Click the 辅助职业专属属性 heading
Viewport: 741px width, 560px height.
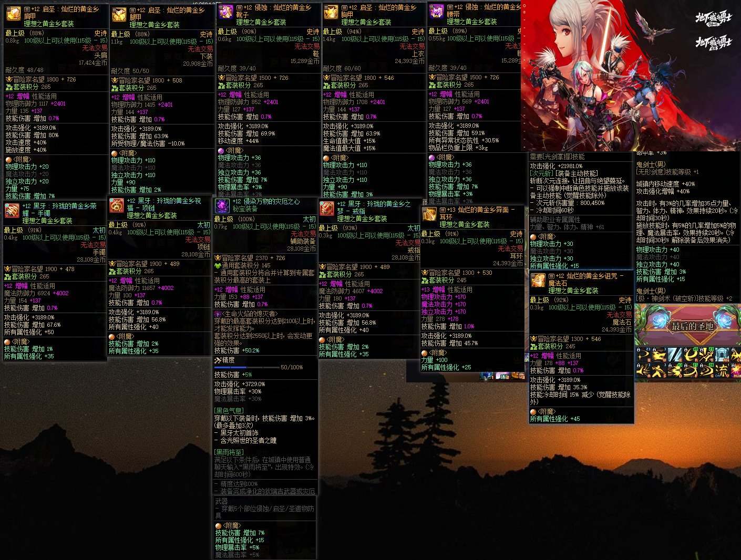(555, 220)
